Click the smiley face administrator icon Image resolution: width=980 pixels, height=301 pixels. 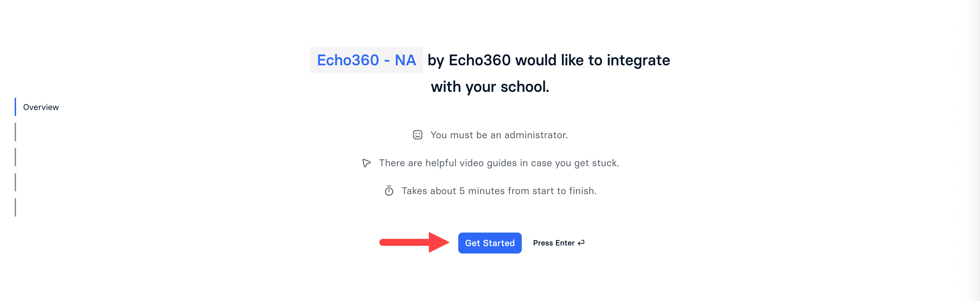pos(417,135)
